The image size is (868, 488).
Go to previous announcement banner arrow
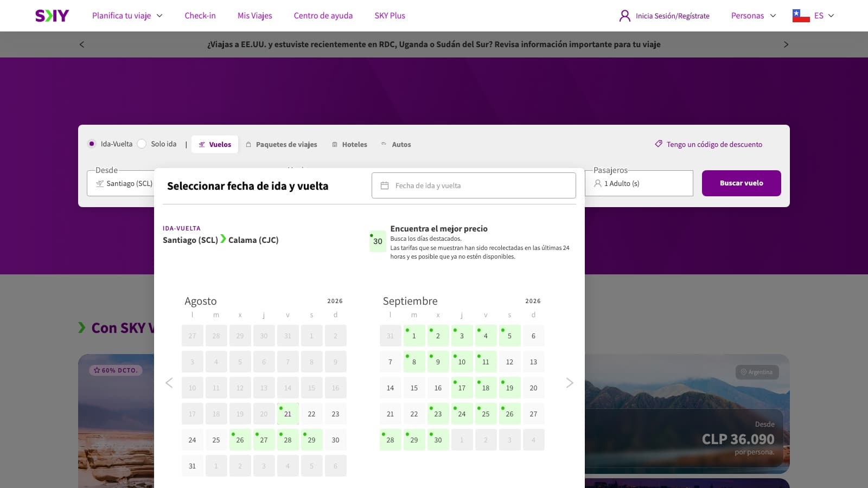(x=82, y=44)
